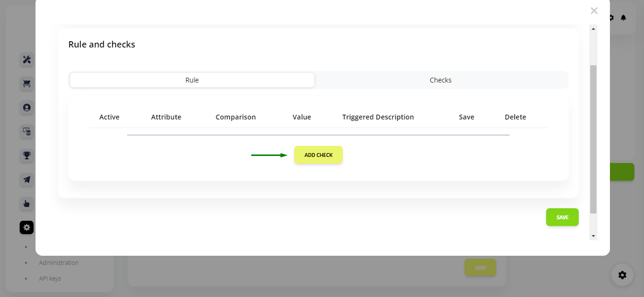Open the shopping cart sidebar icon
644x297 pixels.
(27, 83)
